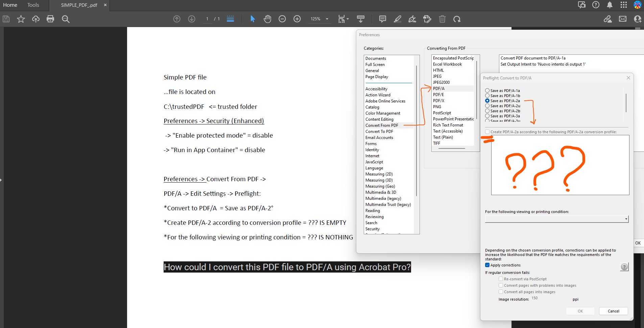Select the Highlight text tool
This screenshot has width=644, height=328.
pyautogui.click(x=398, y=19)
